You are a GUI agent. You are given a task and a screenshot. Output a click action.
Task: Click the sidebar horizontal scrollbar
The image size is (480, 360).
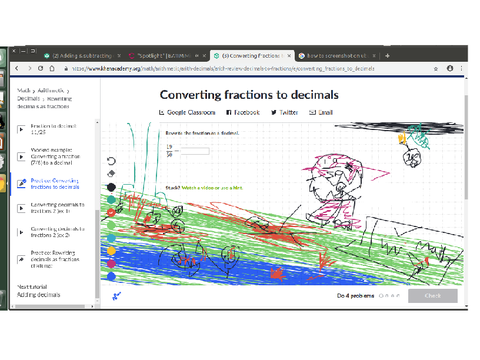coord(50,306)
